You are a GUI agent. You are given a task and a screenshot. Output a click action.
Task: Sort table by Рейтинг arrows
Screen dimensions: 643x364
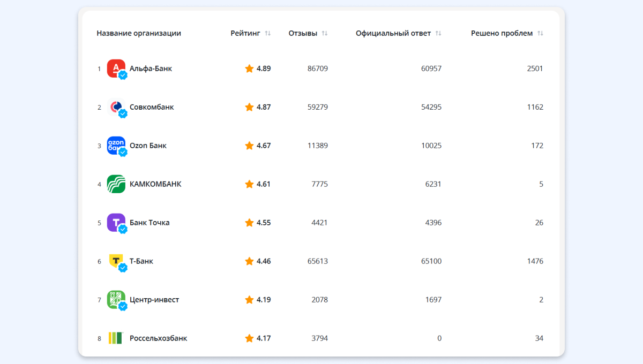tap(268, 33)
